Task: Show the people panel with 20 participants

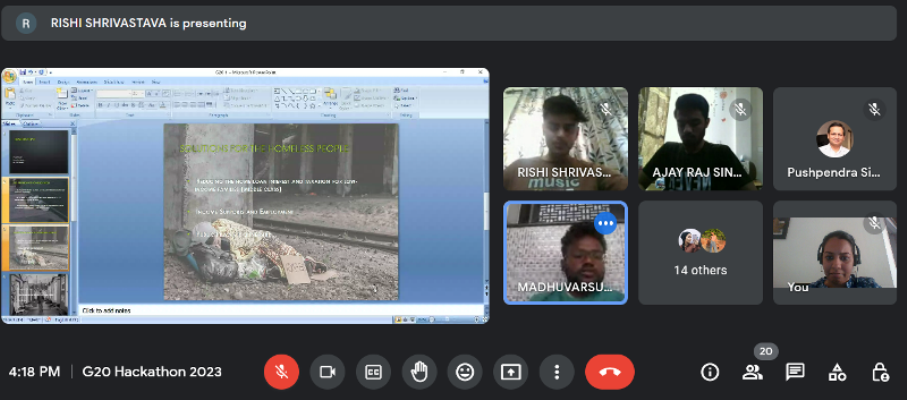Action: (752, 372)
